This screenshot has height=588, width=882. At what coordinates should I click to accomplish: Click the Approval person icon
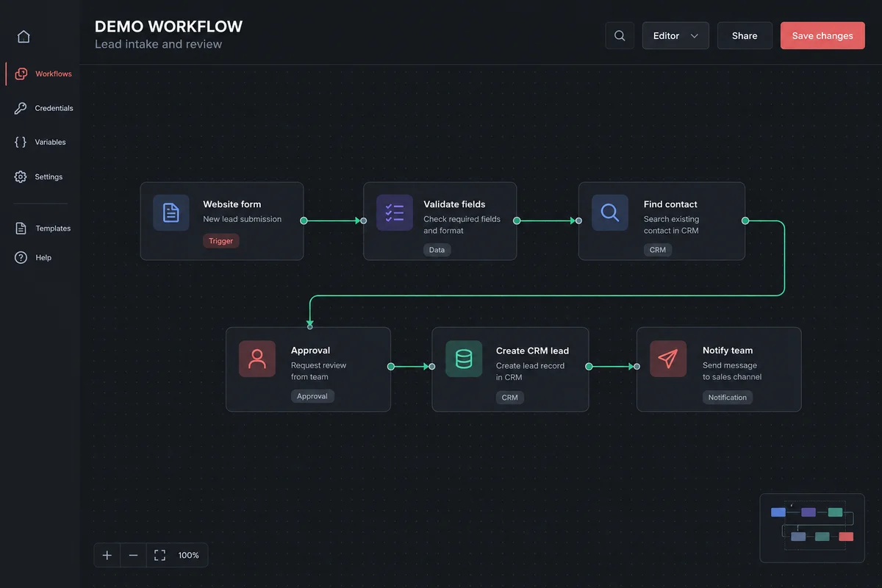(x=257, y=359)
